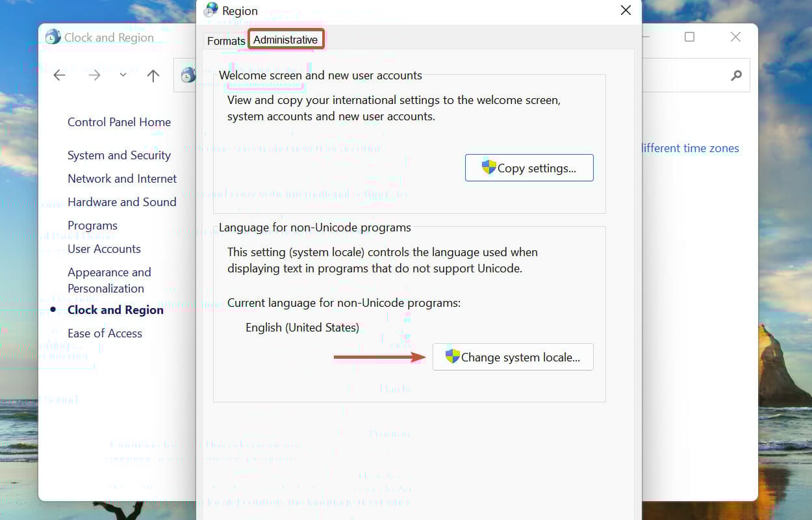The width and height of the screenshot is (812, 520).
Task: Stay on the Administrative tab
Action: point(286,39)
